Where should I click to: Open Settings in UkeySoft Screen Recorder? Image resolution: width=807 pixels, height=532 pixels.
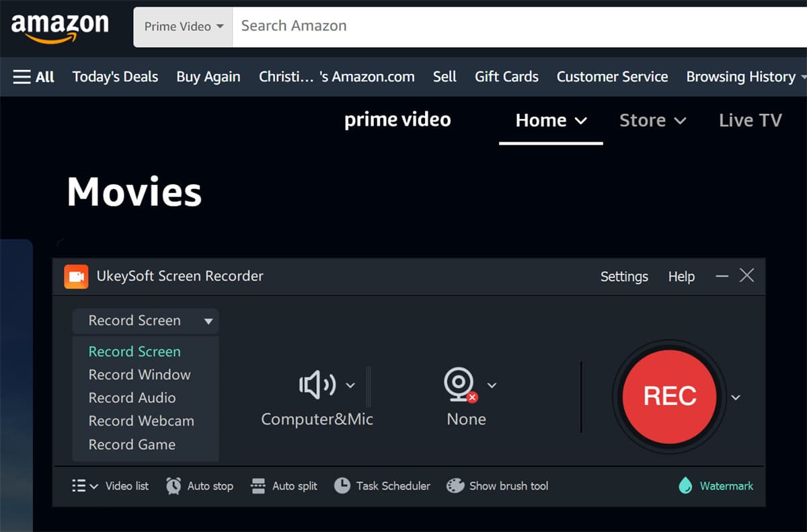tap(624, 276)
